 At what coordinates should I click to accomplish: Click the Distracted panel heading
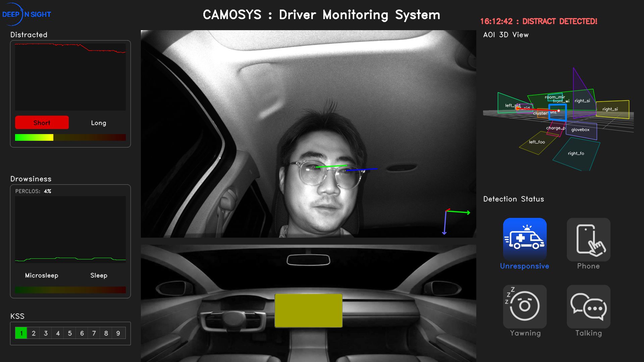click(29, 35)
